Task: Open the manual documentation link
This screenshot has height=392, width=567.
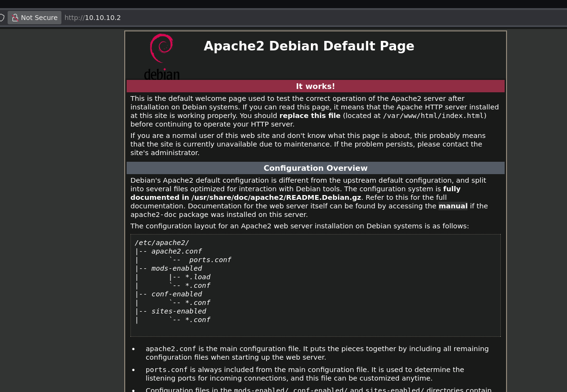Action: click(452, 206)
